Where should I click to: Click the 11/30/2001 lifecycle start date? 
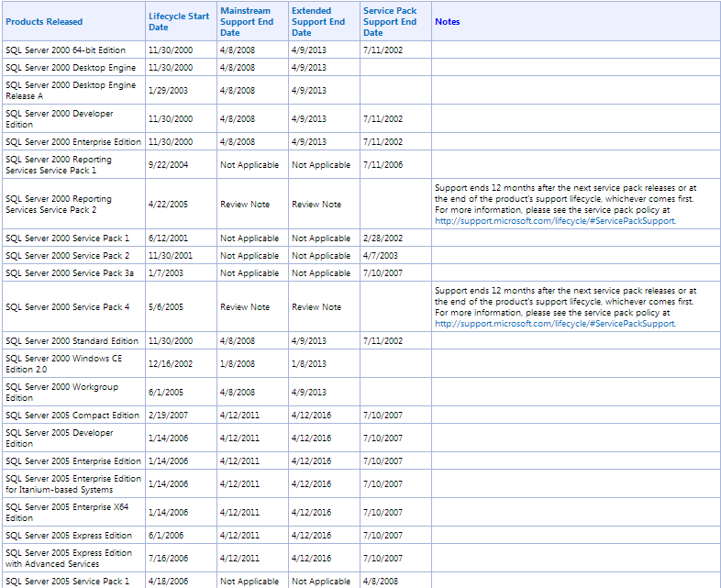tap(171, 256)
